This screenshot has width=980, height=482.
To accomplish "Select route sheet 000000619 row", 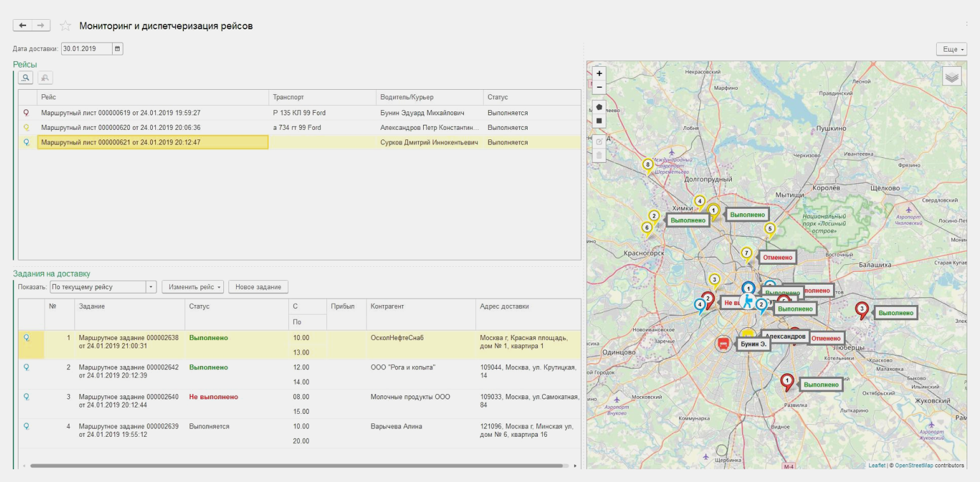I will click(121, 113).
